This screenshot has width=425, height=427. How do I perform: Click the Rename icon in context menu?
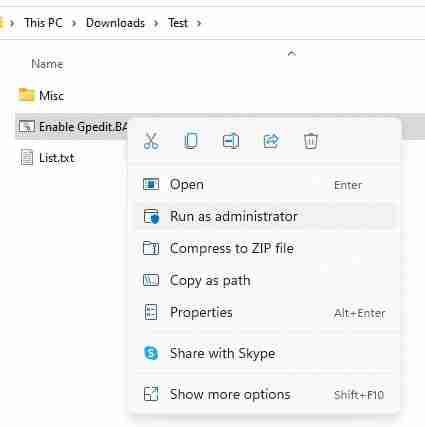231,141
